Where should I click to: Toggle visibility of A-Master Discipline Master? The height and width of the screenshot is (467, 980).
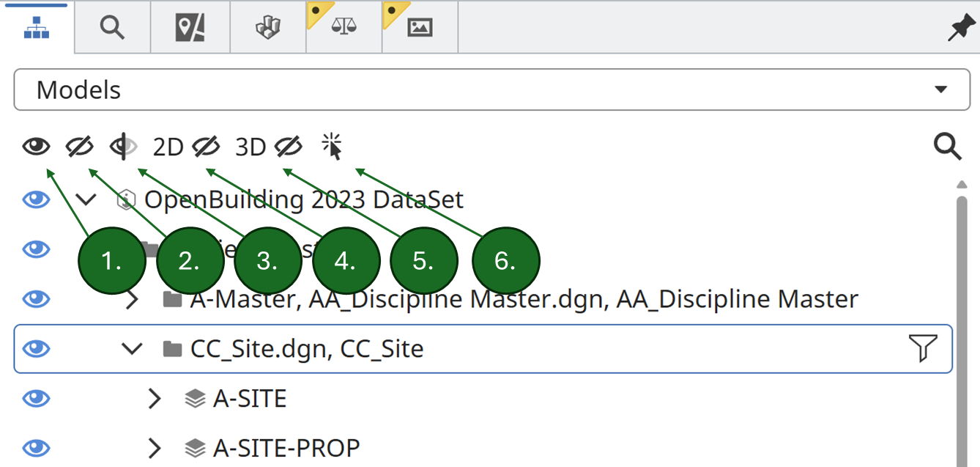tap(36, 299)
